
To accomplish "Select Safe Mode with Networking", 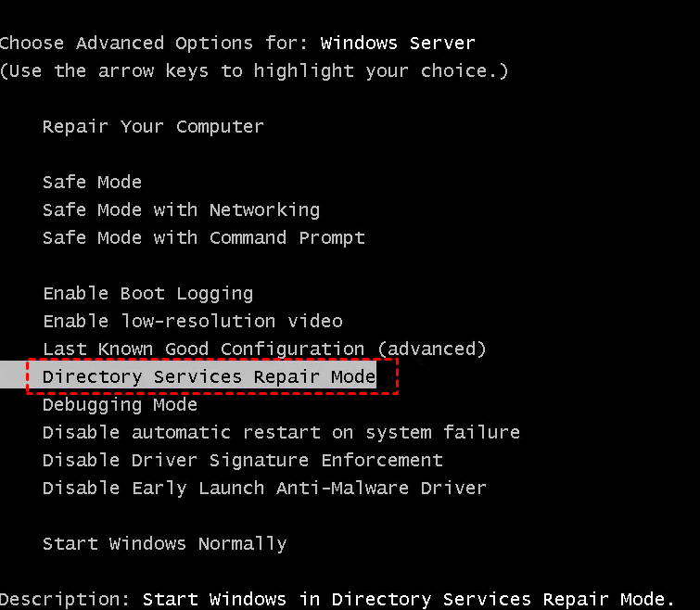I will (x=181, y=210).
